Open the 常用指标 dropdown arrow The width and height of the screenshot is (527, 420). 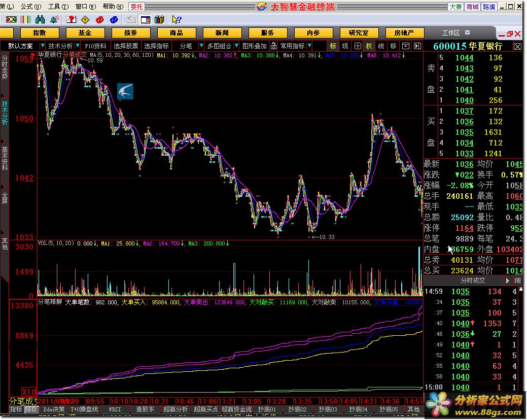pos(309,46)
